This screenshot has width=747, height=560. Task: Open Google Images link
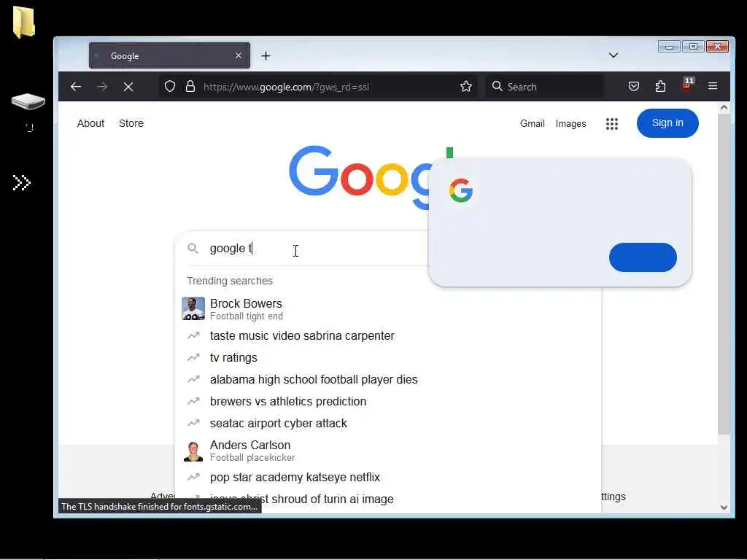pos(570,124)
